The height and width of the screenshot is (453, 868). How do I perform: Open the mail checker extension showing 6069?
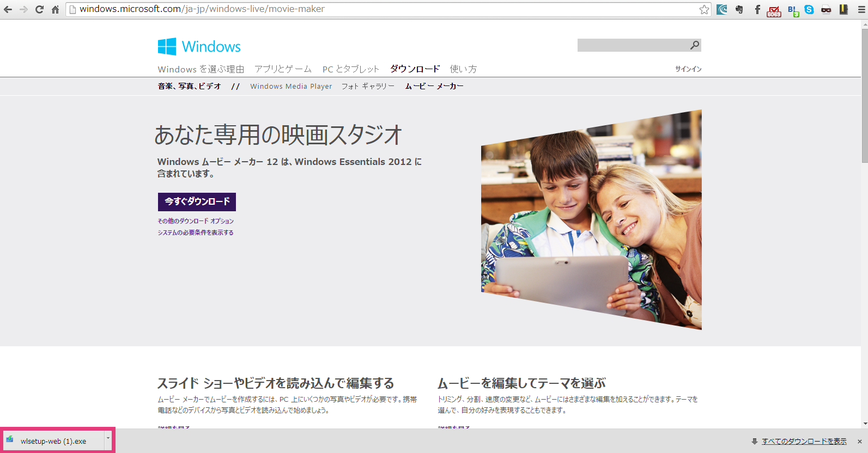pos(774,11)
